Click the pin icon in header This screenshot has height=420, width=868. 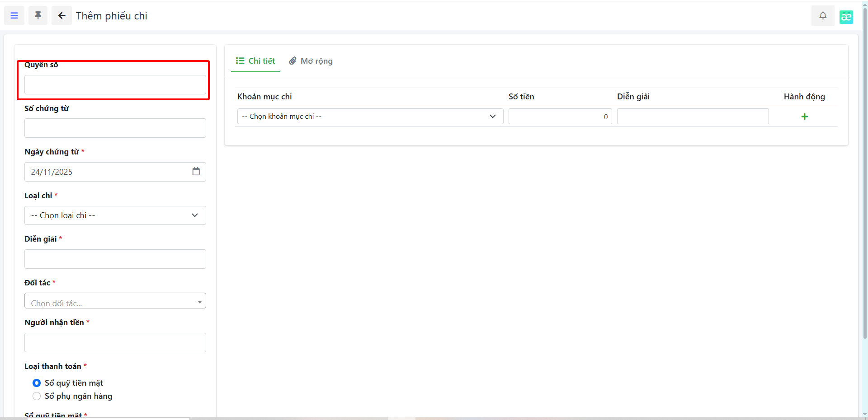coord(38,16)
